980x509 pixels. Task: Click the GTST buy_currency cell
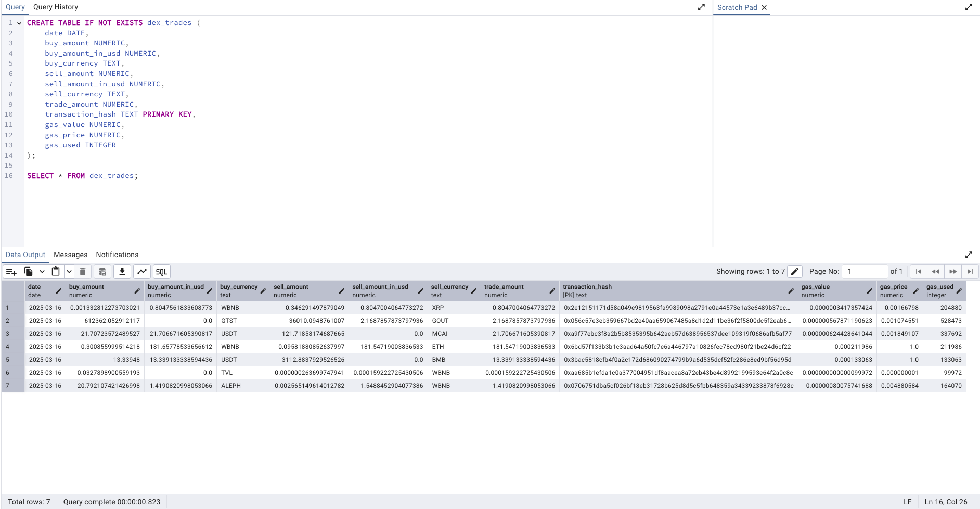[x=243, y=321]
